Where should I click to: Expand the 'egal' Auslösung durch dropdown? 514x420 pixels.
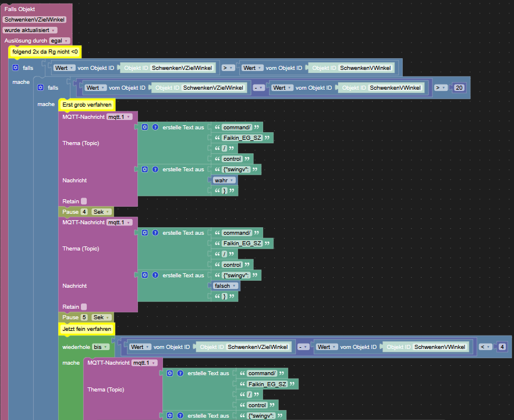click(59, 41)
